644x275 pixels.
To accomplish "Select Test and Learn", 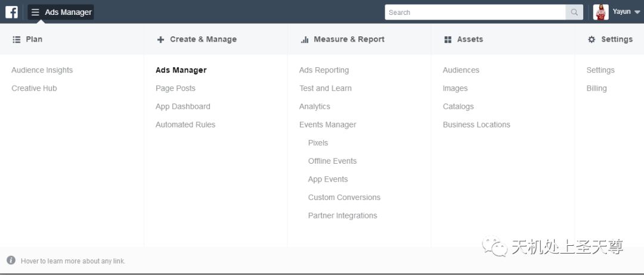I will (325, 88).
